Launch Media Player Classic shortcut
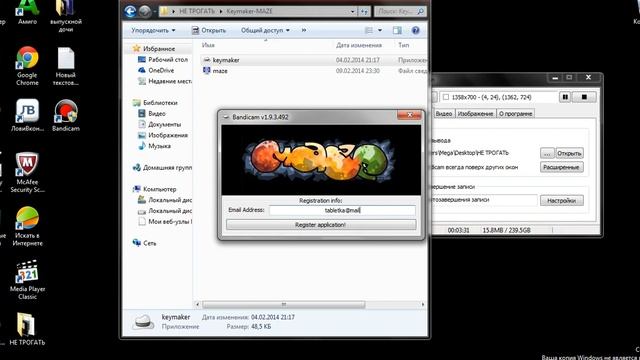 (x=27, y=280)
